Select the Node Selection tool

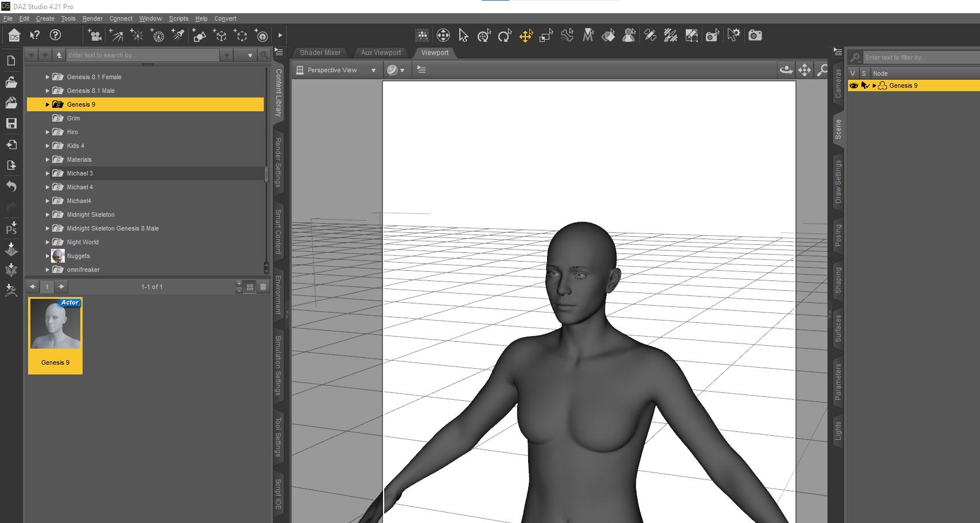[x=463, y=36]
